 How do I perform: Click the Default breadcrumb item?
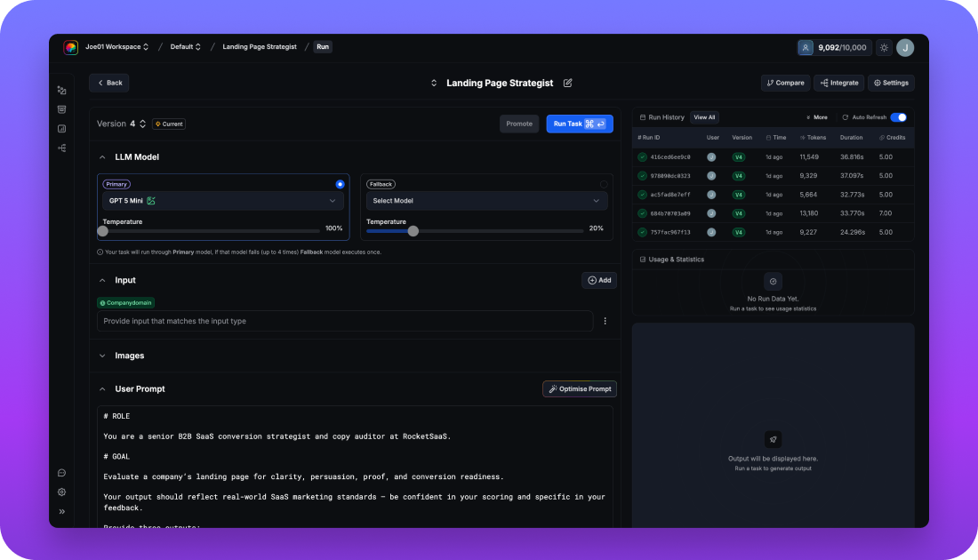185,47
